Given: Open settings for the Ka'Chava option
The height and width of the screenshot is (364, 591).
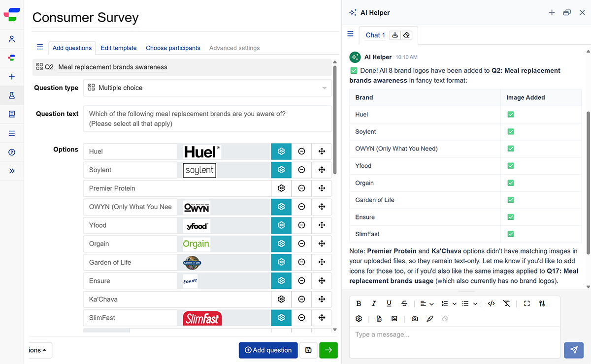Looking at the screenshot, I should pyautogui.click(x=281, y=299).
